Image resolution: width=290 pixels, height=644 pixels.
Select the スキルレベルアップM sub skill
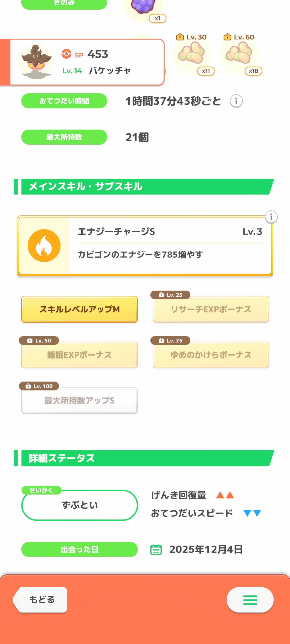[x=79, y=309]
